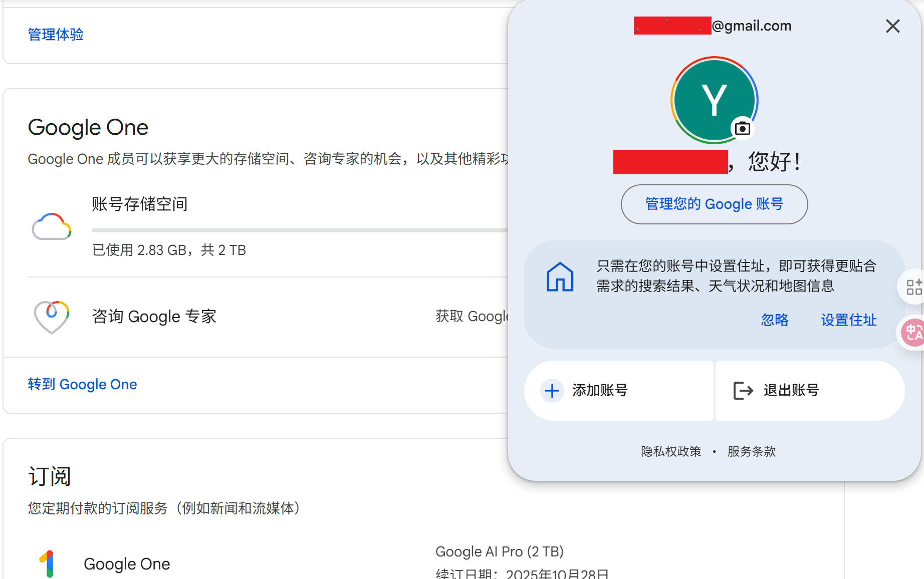This screenshot has height=579, width=924.
Task: Click the home address icon
Action: pyautogui.click(x=560, y=276)
